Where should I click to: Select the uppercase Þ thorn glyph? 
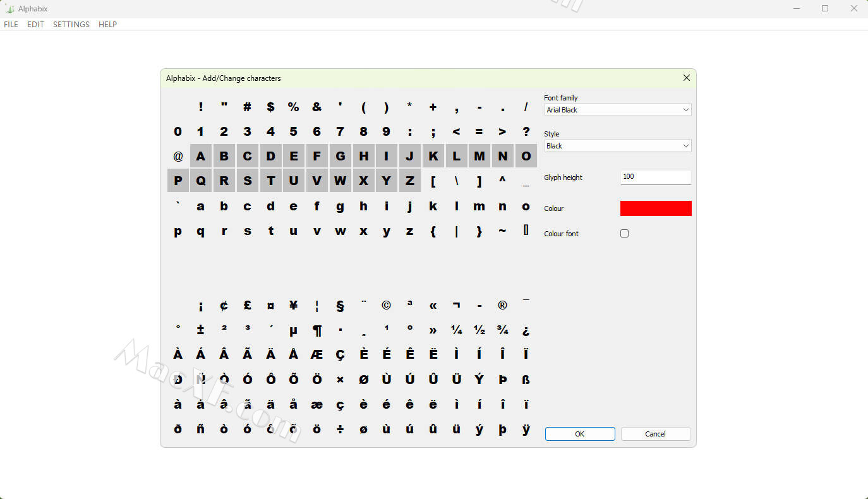[x=502, y=380]
